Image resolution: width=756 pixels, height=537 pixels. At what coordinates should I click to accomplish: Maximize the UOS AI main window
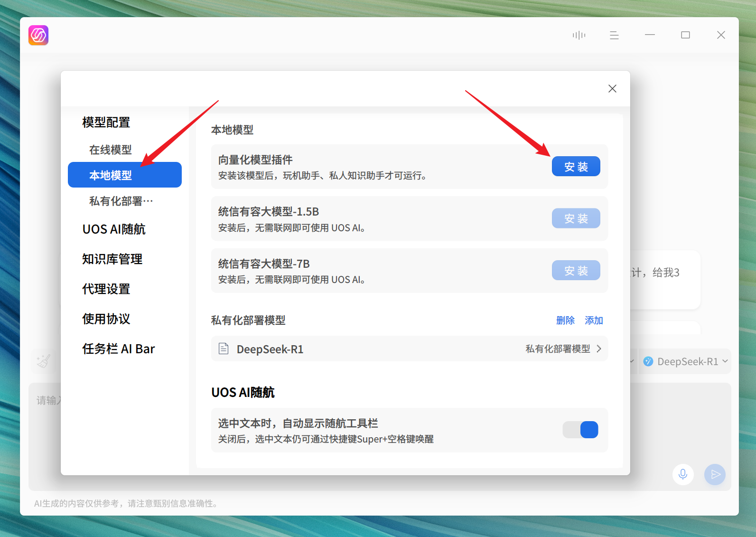point(685,35)
